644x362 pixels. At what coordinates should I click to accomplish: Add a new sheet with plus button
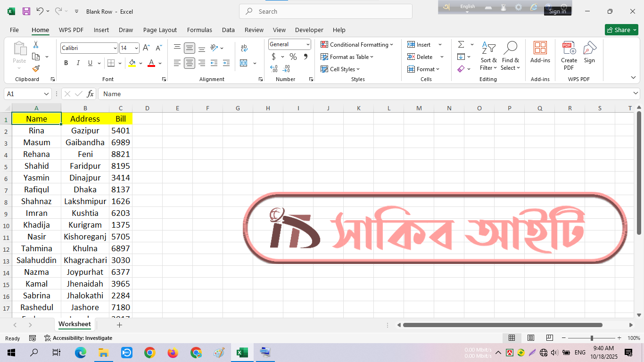(x=119, y=325)
